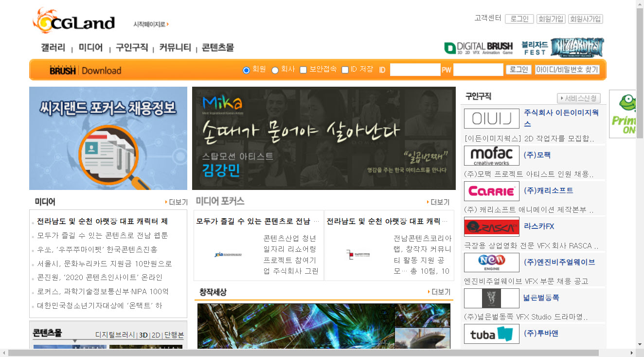The image size is (644, 357).
Task: Click the vertical scrollbar thumb
Action: [640, 73]
